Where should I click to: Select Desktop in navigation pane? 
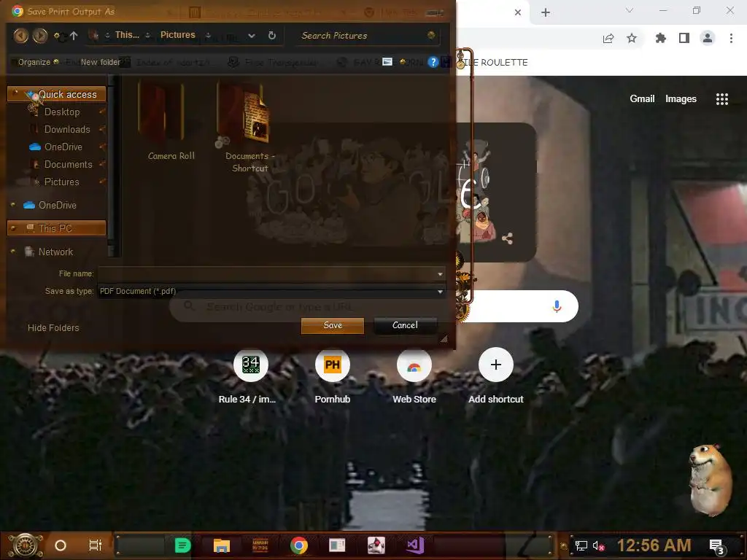pyautogui.click(x=62, y=112)
